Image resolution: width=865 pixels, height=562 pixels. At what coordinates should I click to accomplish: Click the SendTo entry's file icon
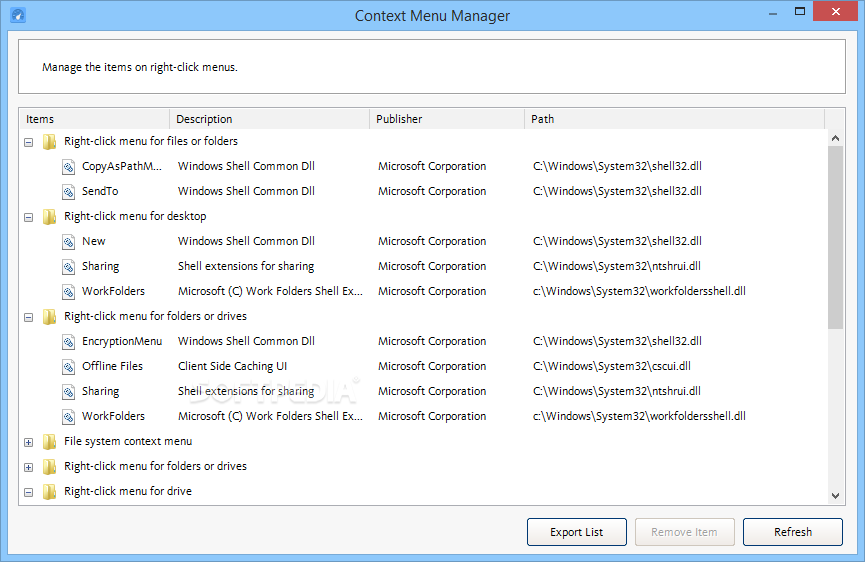[x=68, y=191]
